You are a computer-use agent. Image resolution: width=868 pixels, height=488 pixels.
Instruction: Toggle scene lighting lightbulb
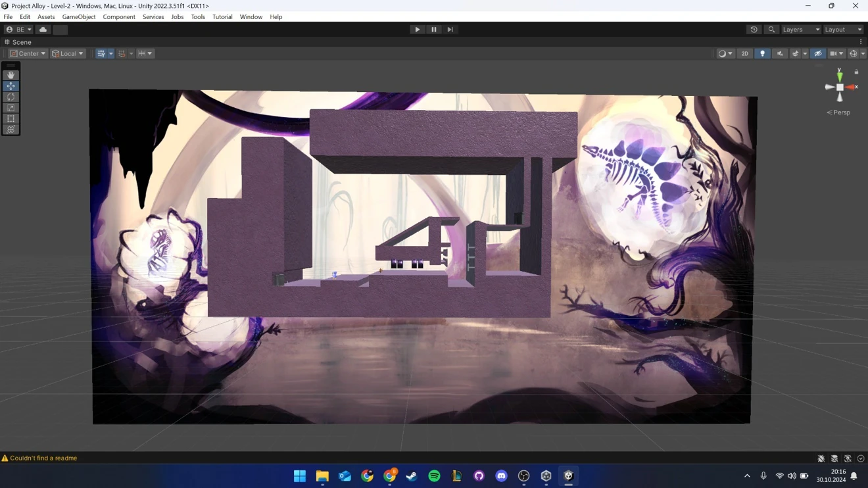[762, 54]
